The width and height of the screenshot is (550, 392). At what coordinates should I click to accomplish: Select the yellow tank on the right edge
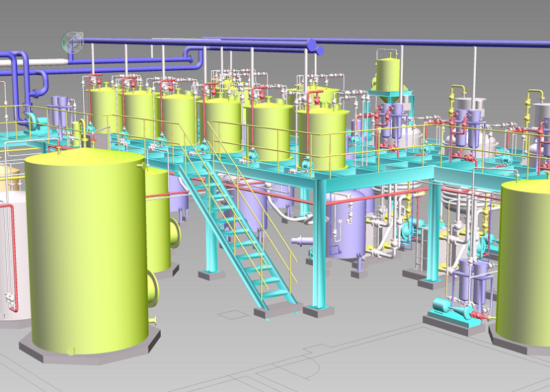(526, 261)
